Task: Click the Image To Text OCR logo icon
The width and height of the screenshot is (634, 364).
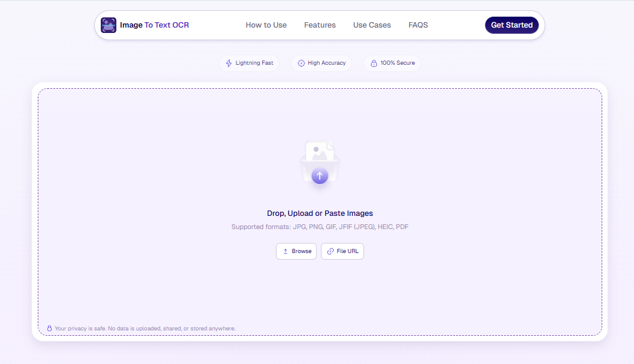Action: click(x=109, y=25)
